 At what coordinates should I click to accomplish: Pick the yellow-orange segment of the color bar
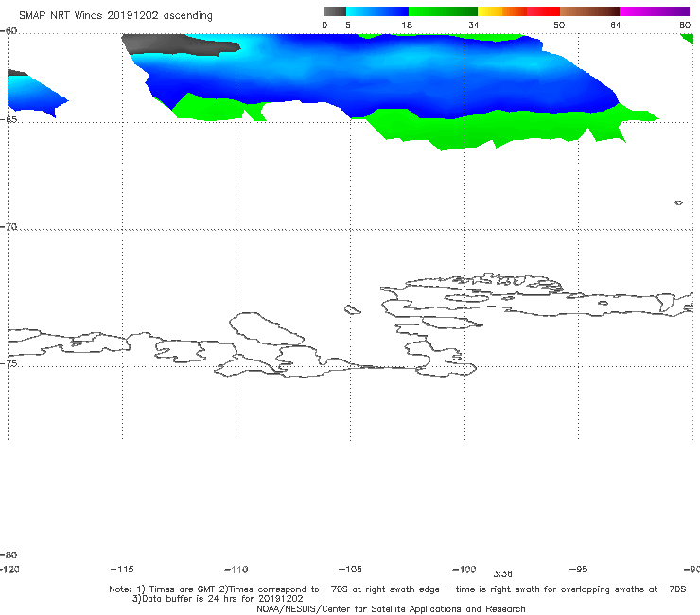[502, 11]
